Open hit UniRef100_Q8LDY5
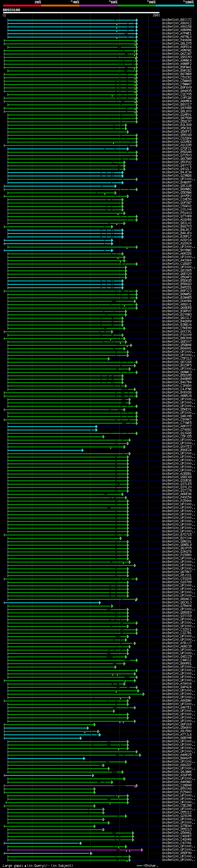Image resolution: width=197 pixels, height=868 pixels. [177, 43]
